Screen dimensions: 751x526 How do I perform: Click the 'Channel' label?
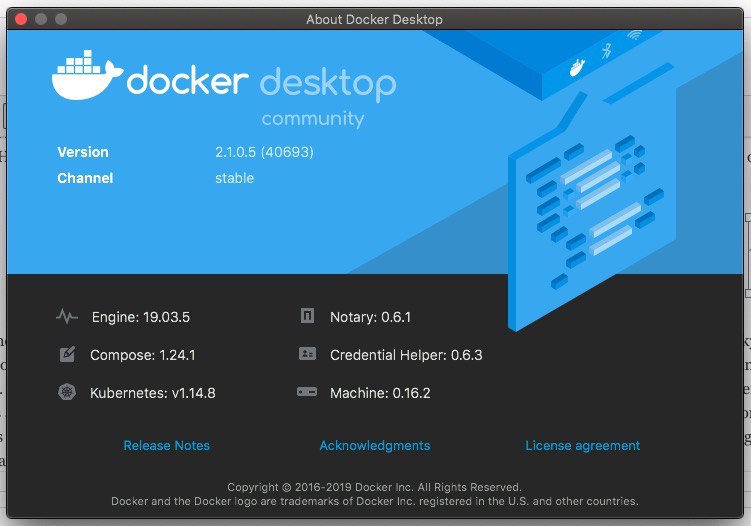(85, 178)
